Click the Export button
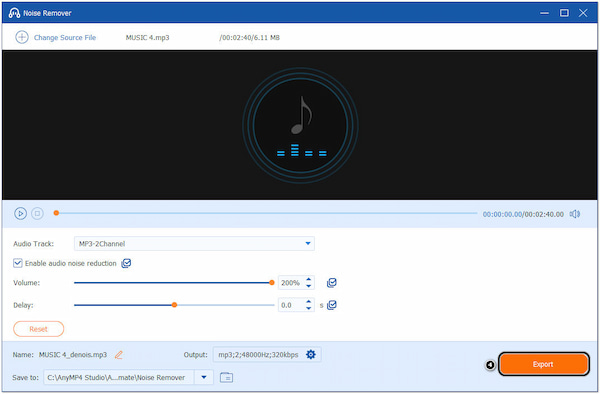 tap(543, 364)
